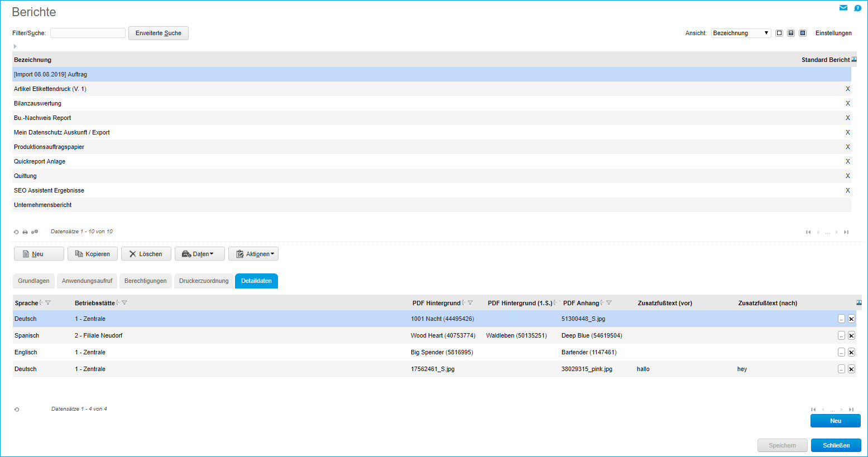Jump to first page of report list
This screenshot has width=868, height=457.
(x=808, y=232)
